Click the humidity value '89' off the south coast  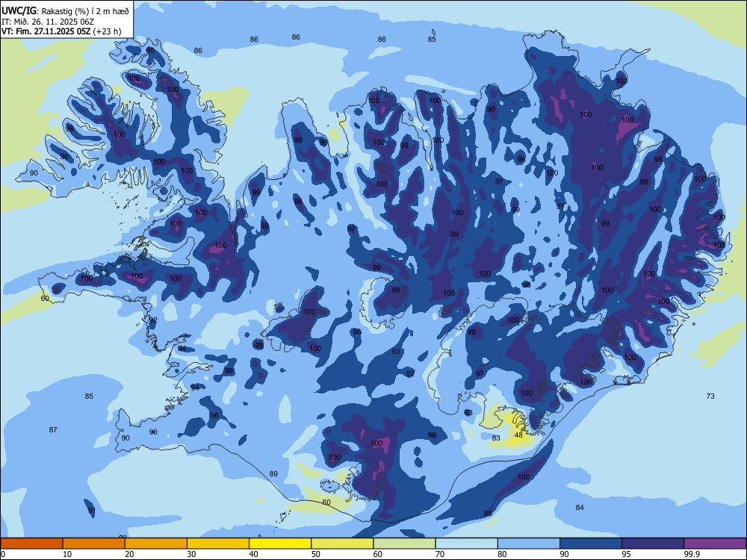(x=273, y=474)
